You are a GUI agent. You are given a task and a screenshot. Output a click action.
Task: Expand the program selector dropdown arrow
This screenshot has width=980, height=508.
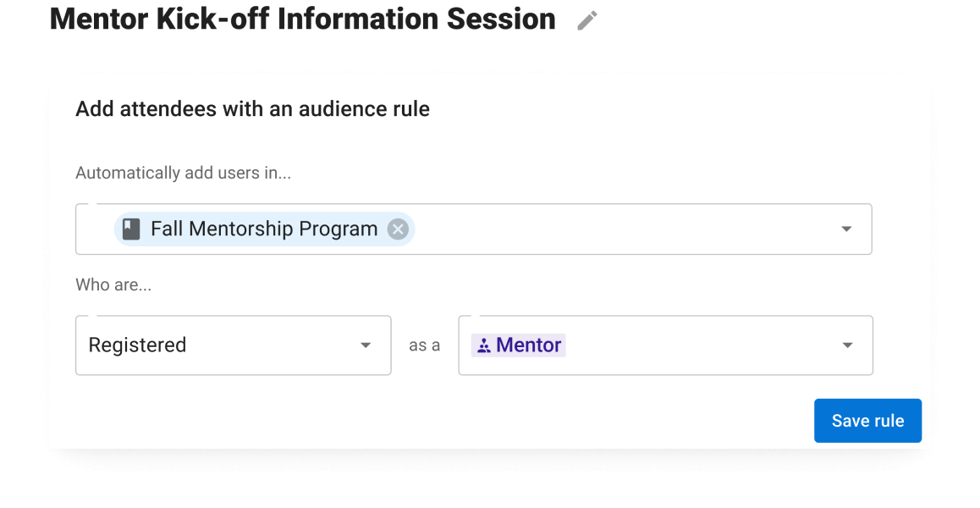pos(846,229)
